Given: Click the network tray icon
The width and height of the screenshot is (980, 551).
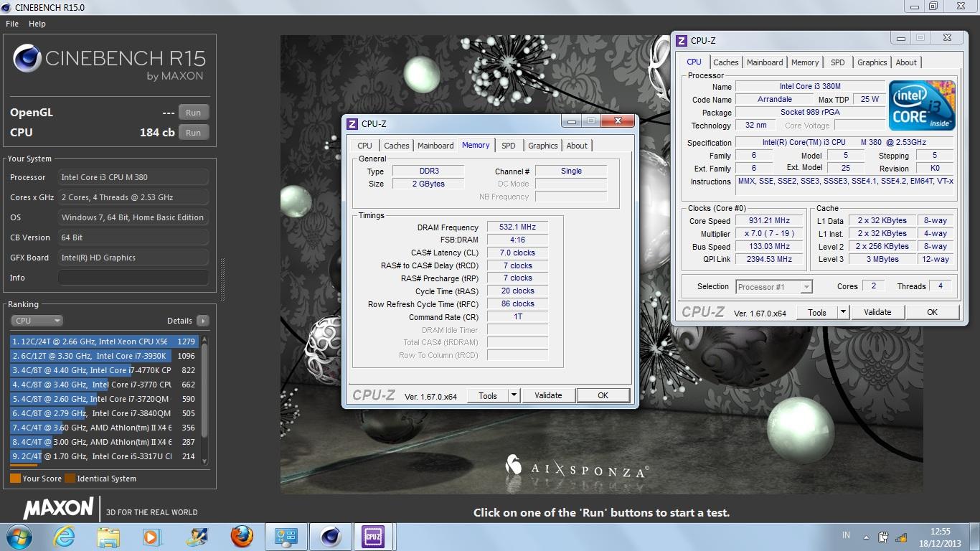Looking at the screenshot, I should [900, 537].
